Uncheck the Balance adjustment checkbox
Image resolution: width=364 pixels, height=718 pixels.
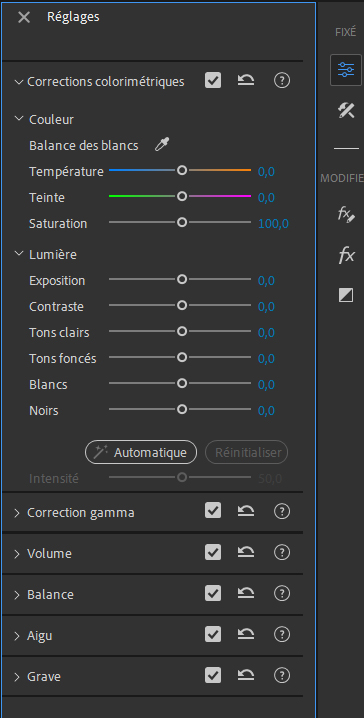pos(213,593)
